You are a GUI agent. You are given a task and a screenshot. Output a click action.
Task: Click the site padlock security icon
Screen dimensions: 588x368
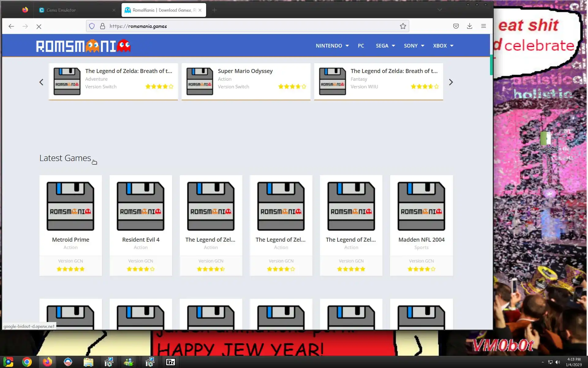click(103, 26)
